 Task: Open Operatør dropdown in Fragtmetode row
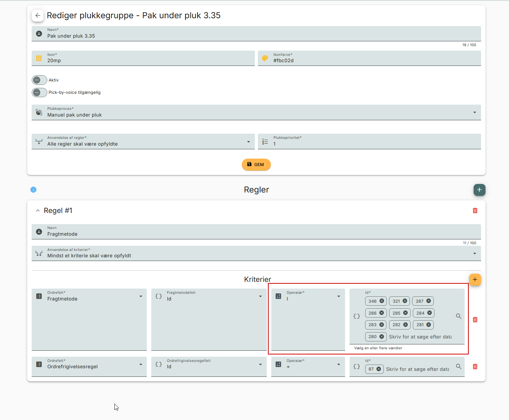click(308, 319)
